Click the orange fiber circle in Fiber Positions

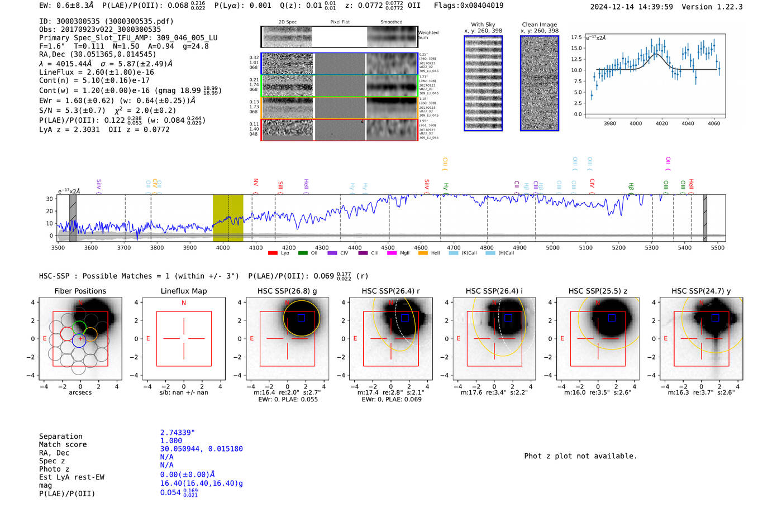90,334
